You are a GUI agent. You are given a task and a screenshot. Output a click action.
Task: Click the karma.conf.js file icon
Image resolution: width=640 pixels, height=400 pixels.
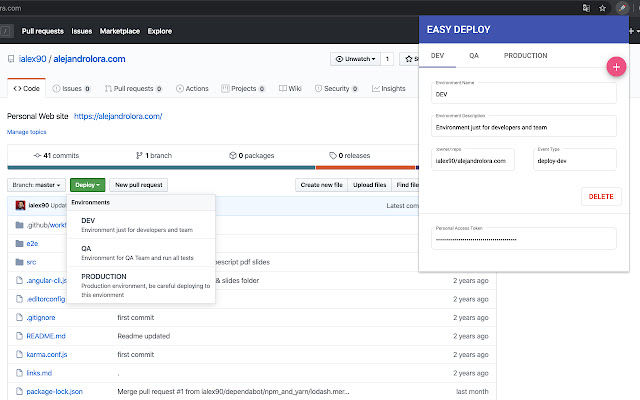point(19,354)
